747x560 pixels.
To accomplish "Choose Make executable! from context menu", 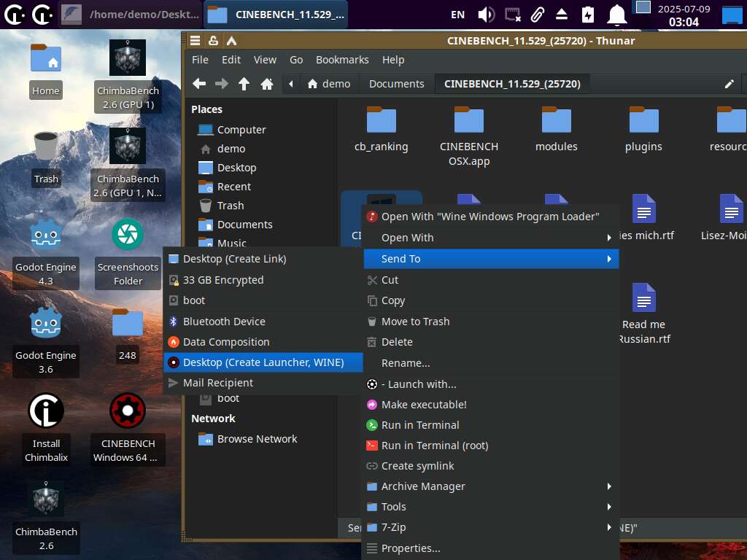I will click(x=423, y=405).
